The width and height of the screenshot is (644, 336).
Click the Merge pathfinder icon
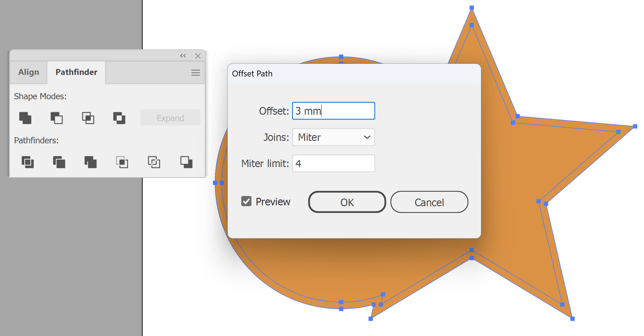(91, 162)
